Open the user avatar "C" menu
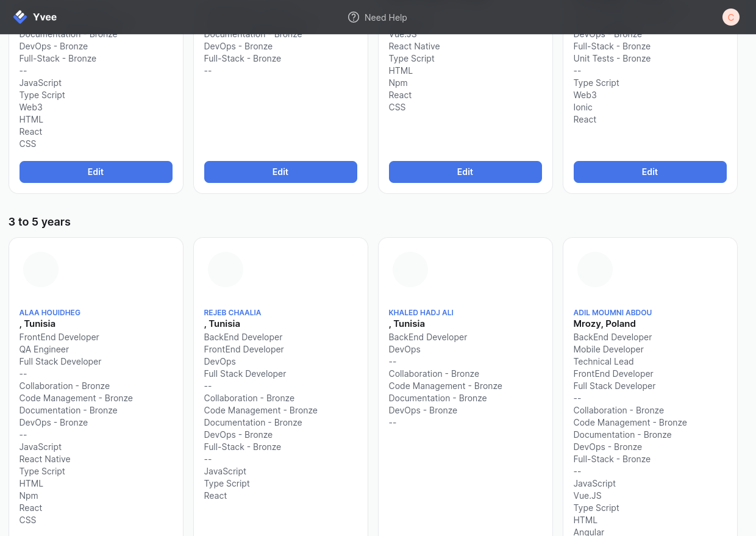The width and height of the screenshot is (756, 536). tap(730, 17)
